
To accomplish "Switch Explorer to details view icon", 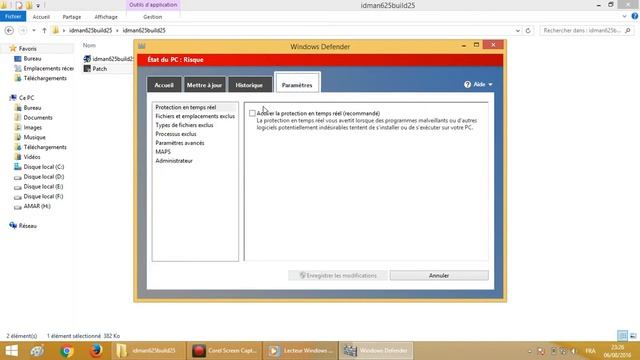I will (622, 336).
